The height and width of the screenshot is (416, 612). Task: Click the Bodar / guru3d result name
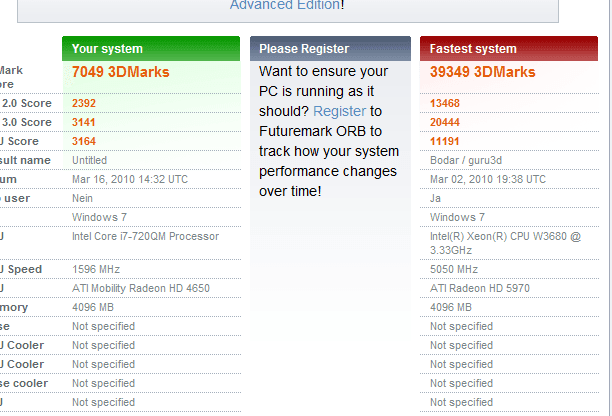tap(467, 160)
